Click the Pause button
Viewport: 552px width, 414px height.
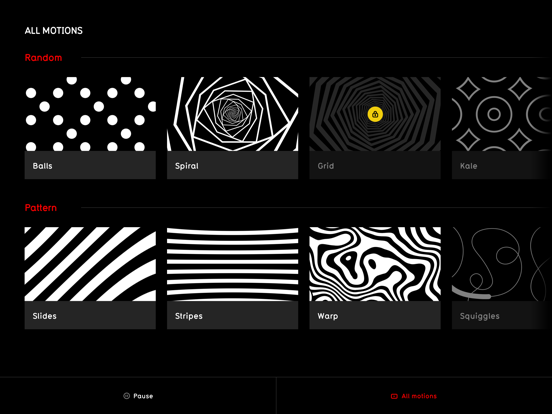click(x=138, y=396)
